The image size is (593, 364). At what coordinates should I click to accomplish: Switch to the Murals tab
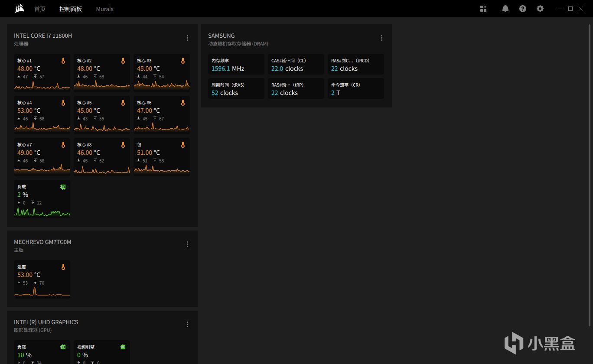(x=105, y=9)
